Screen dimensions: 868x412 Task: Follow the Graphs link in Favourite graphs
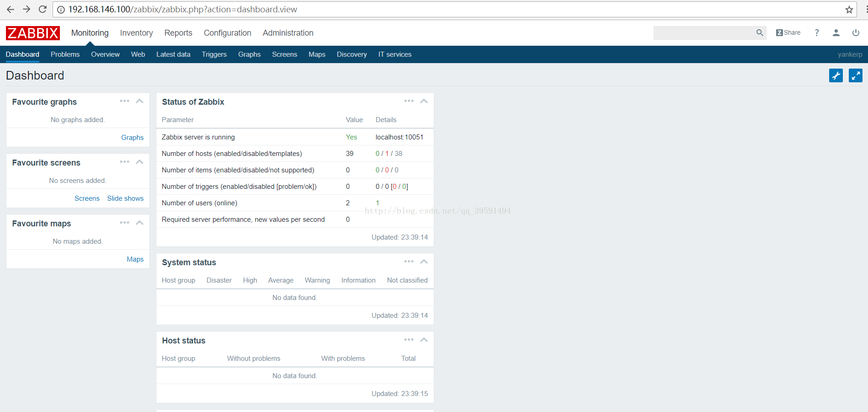point(132,138)
